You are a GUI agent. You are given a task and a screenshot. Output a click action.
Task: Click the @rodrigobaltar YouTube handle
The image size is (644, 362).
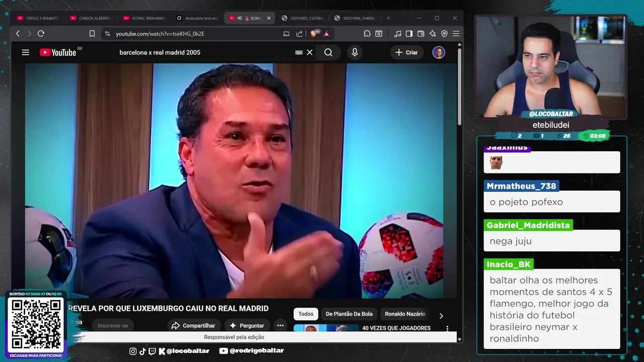pos(257,351)
